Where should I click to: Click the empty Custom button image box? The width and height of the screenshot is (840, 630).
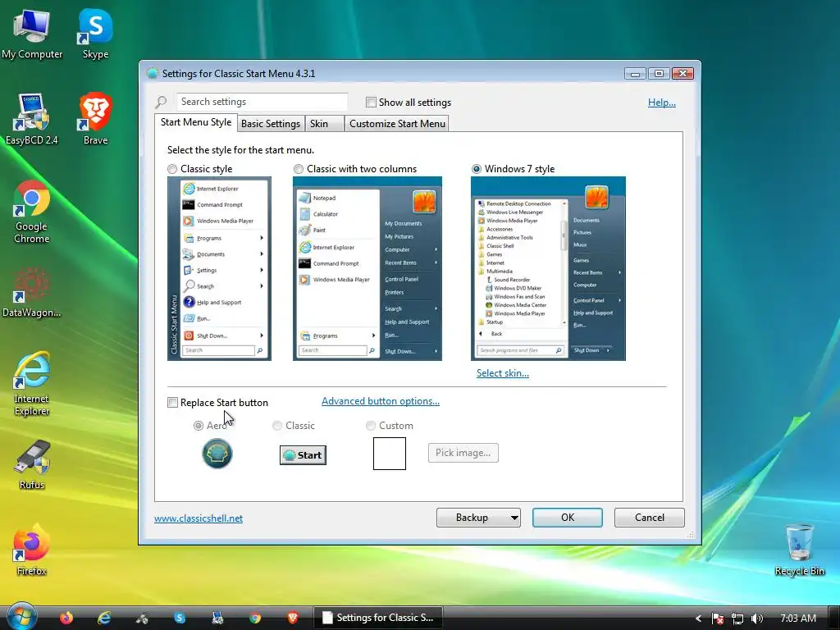coord(390,453)
